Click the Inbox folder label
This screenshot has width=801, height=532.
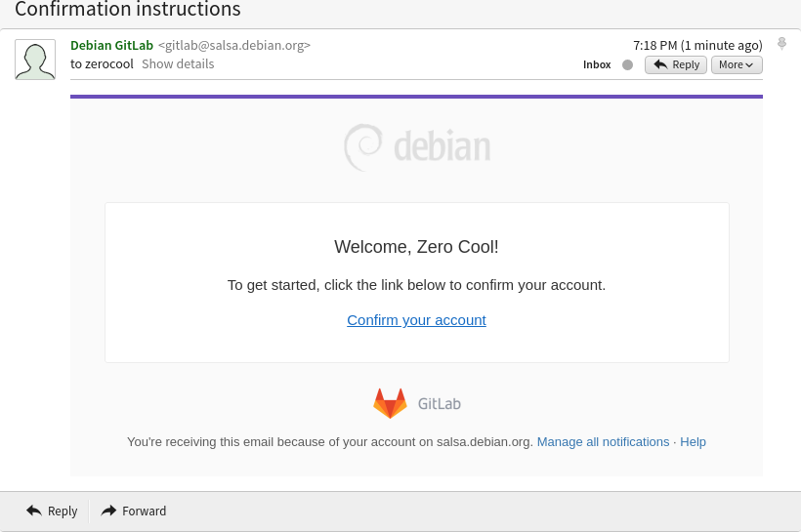click(x=597, y=65)
